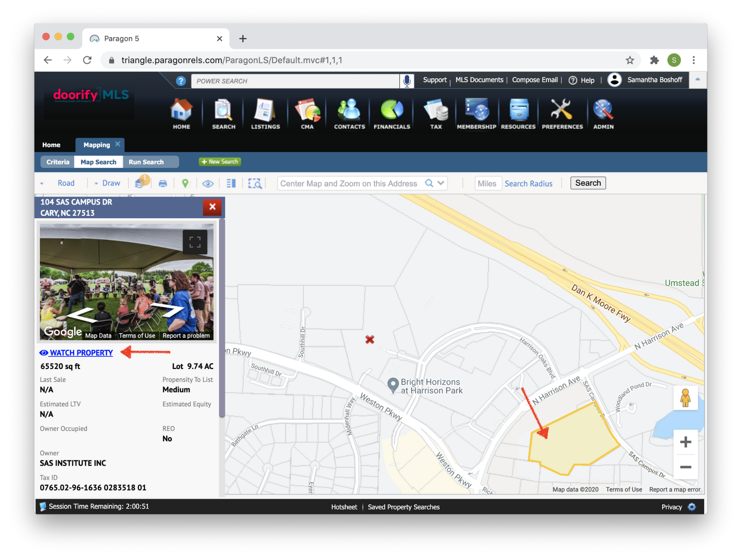Open the Home module icon

pyautogui.click(x=181, y=114)
